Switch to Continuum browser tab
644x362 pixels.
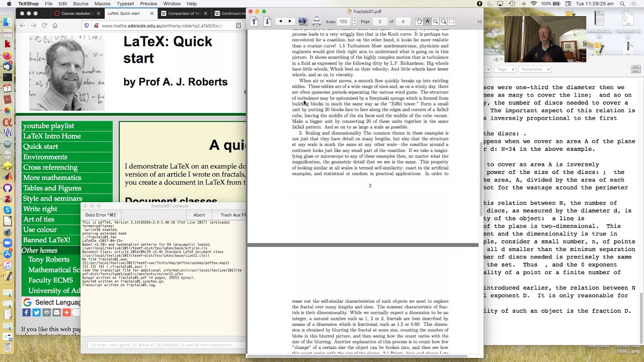tap(230, 14)
